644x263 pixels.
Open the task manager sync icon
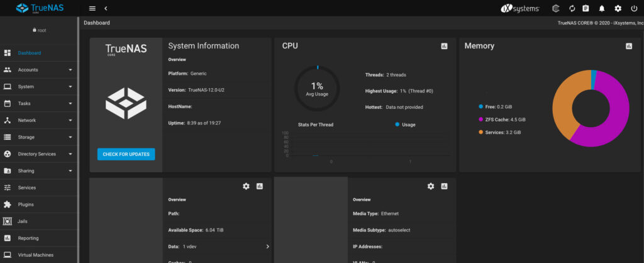[572, 8]
